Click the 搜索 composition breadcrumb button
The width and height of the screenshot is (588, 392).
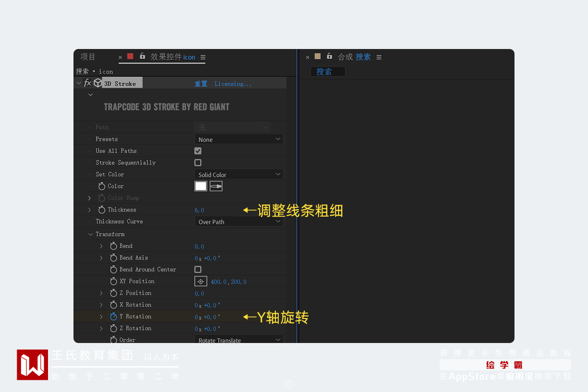(x=328, y=72)
